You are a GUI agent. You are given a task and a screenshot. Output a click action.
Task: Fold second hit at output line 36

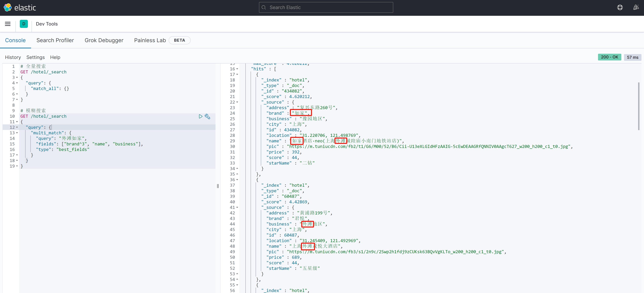237,180
